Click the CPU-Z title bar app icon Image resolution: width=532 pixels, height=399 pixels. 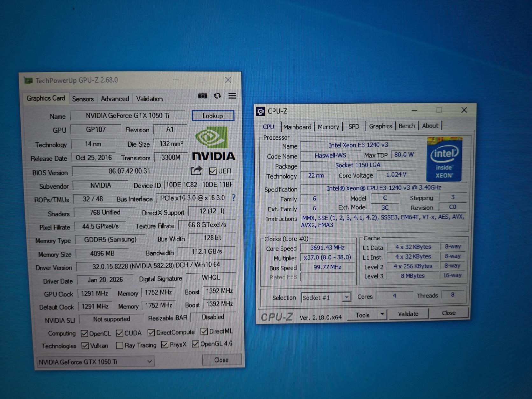point(260,111)
